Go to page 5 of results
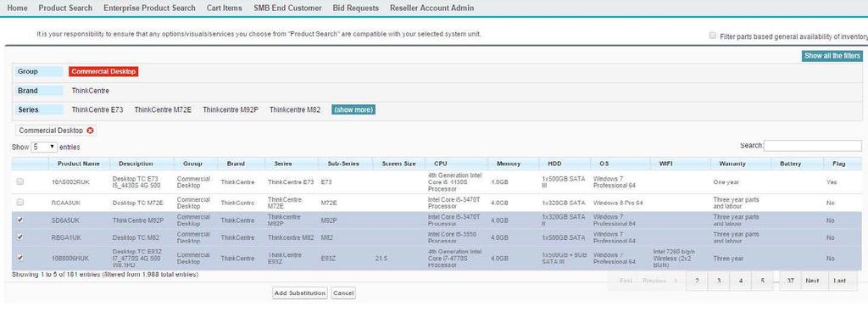Viewport: 868px width, 323px height. coord(762,281)
